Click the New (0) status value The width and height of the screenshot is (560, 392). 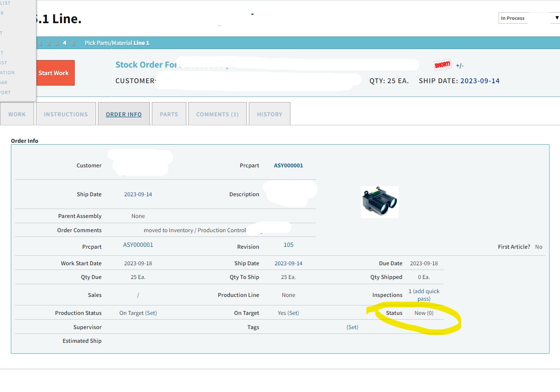point(424,313)
